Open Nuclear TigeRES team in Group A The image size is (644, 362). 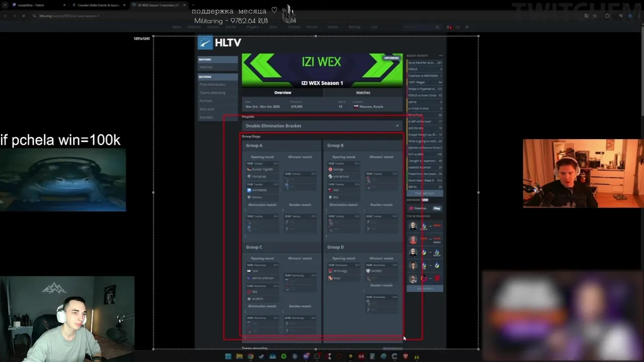click(x=262, y=169)
